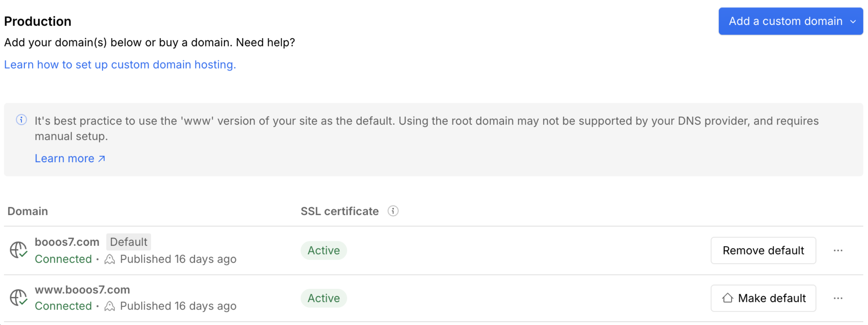Screen dimensions: 868x325
Task: Open the three-dot menu for www.booos7.com
Action: [838, 298]
